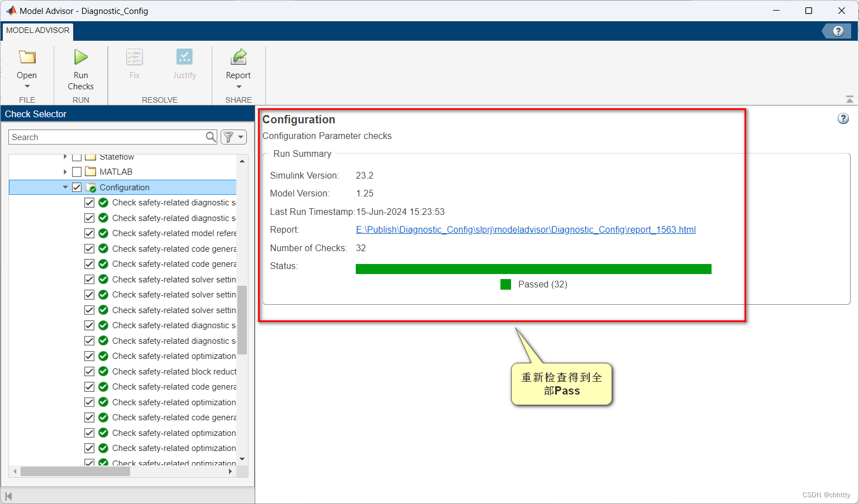The width and height of the screenshot is (859, 504).
Task: Click the passed icon on the model reference check
Action: pyautogui.click(x=103, y=233)
